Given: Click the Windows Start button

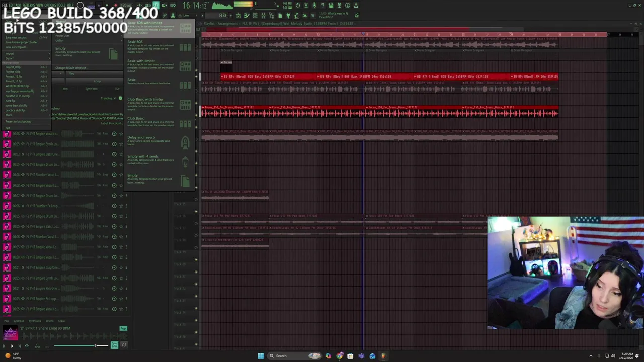Looking at the screenshot, I should coord(261,356).
